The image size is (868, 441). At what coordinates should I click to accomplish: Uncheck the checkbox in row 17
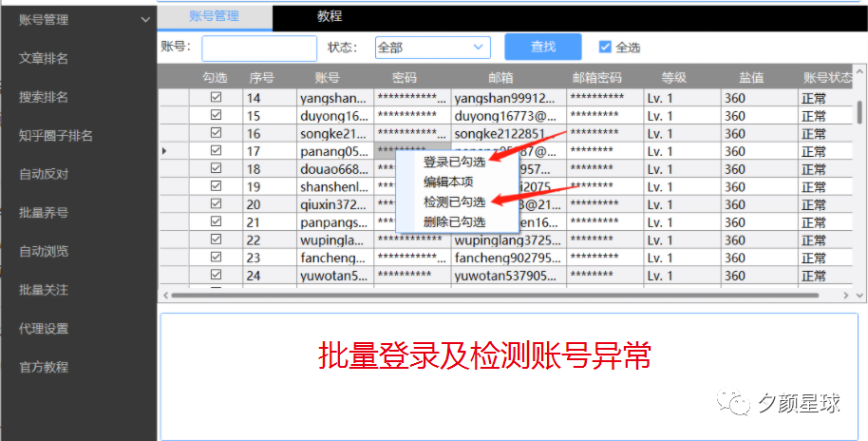click(x=217, y=151)
